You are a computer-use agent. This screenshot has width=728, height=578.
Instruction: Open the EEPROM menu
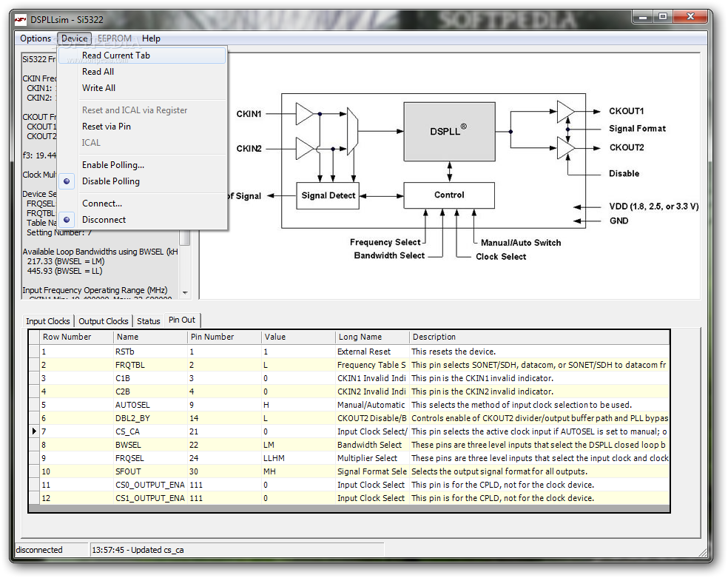point(115,38)
